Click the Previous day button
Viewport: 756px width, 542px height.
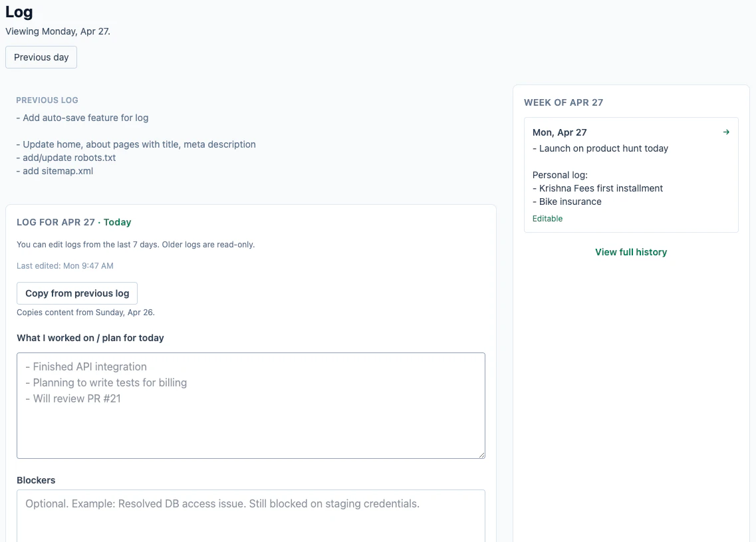click(41, 57)
